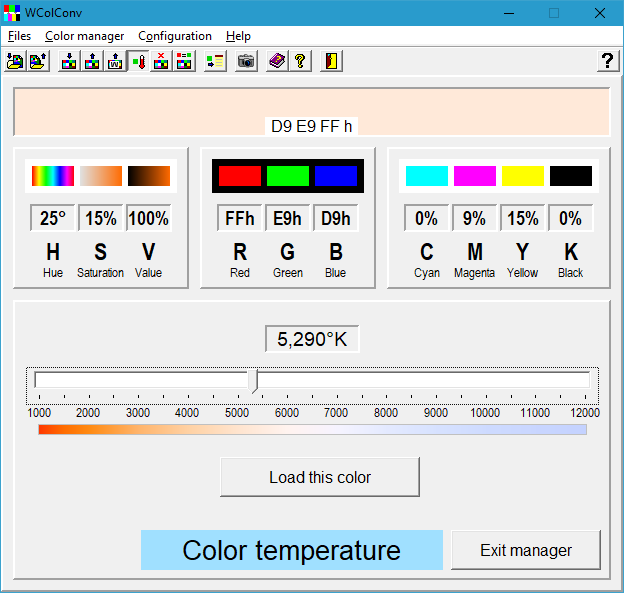Click the rainbow hue gradient swatch
The height and width of the screenshot is (593, 624).
click(x=53, y=176)
